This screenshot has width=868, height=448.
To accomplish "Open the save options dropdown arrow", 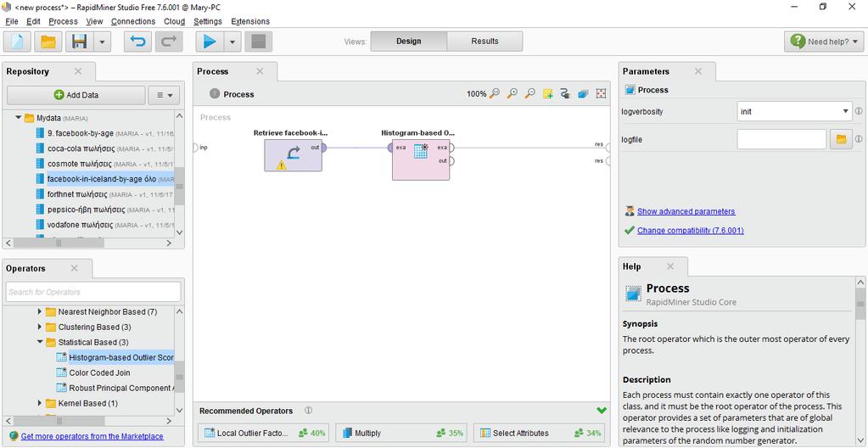I will (x=103, y=42).
